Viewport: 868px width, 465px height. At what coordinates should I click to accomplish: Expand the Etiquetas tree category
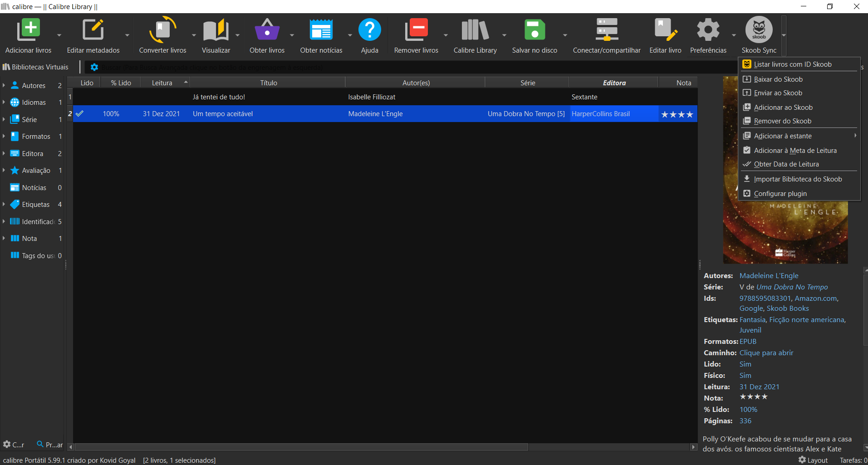pos(4,204)
